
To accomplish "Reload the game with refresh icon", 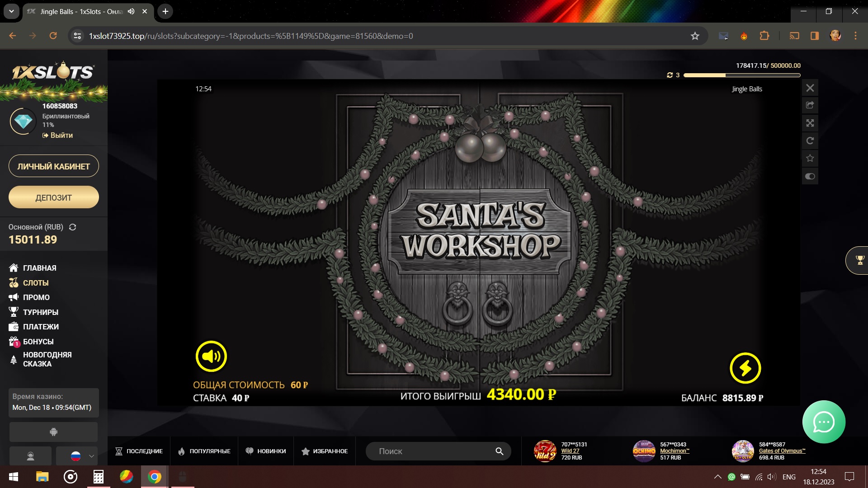I will coord(810,141).
